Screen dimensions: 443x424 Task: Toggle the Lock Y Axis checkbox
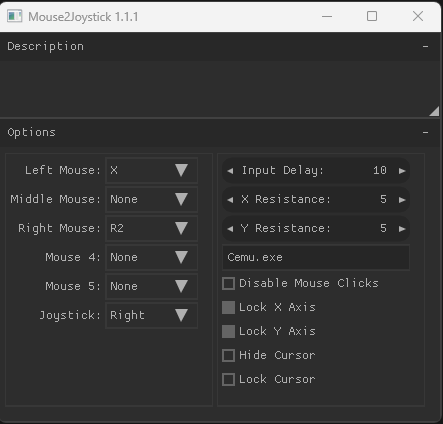[228, 331]
